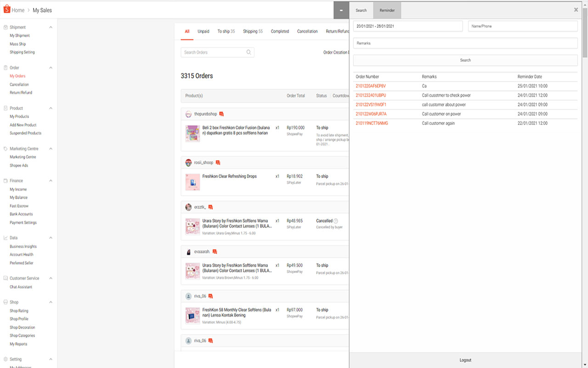Click chat icon next to buyer erzztk_
The height and width of the screenshot is (368, 588).
tap(211, 207)
